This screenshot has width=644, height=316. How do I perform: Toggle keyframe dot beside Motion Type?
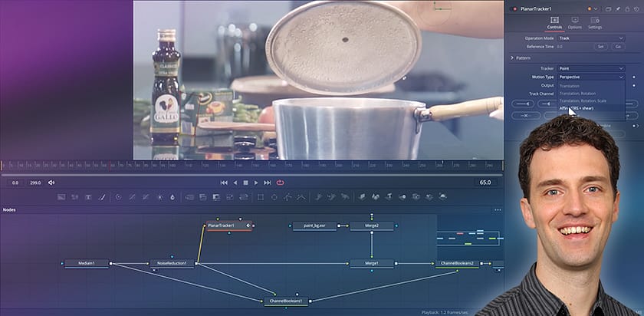coord(634,77)
